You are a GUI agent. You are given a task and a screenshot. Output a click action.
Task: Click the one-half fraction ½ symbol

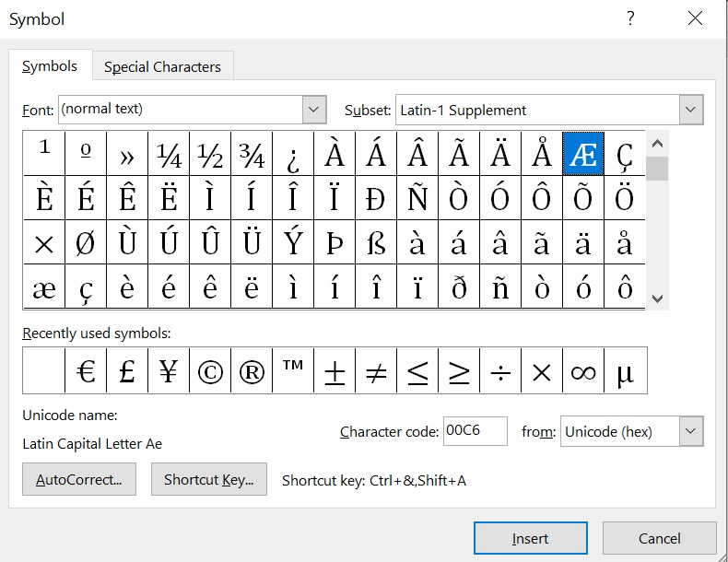click(210, 154)
